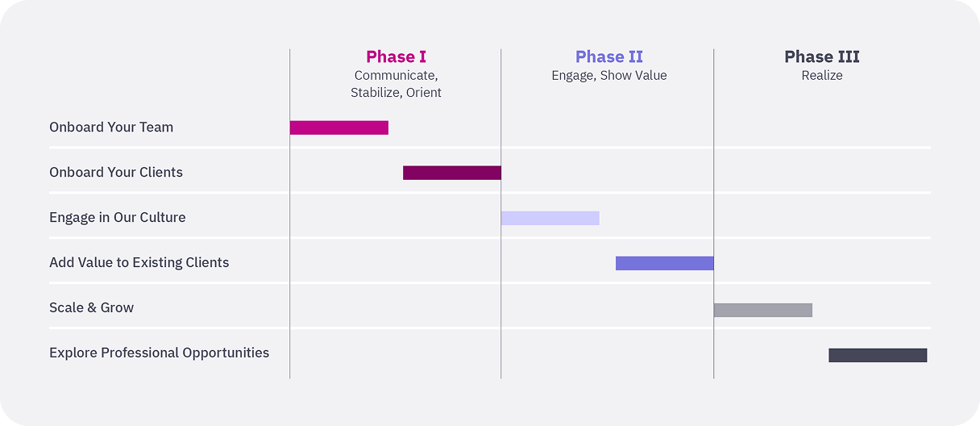Click the Engage, Show Value subtitle

point(608,75)
